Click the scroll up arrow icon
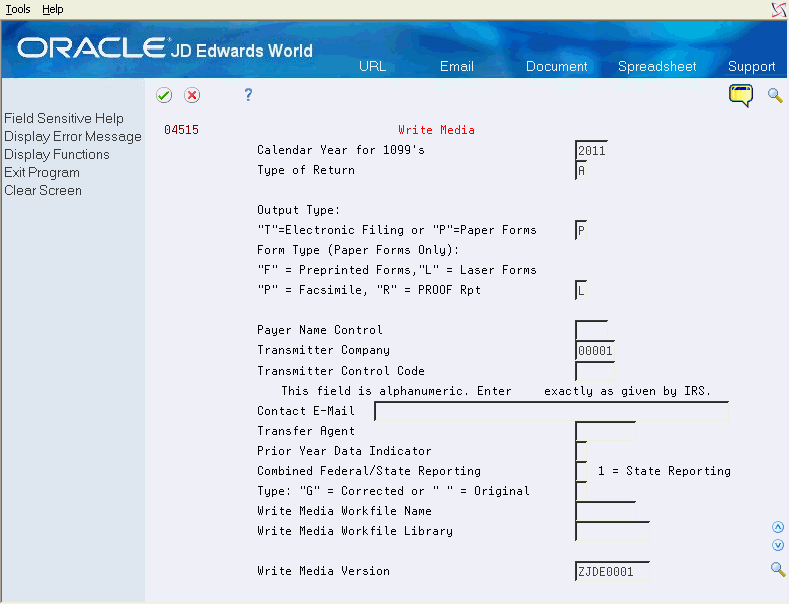Screen dimensions: 789x604 pyautogui.click(x=778, y=527)
